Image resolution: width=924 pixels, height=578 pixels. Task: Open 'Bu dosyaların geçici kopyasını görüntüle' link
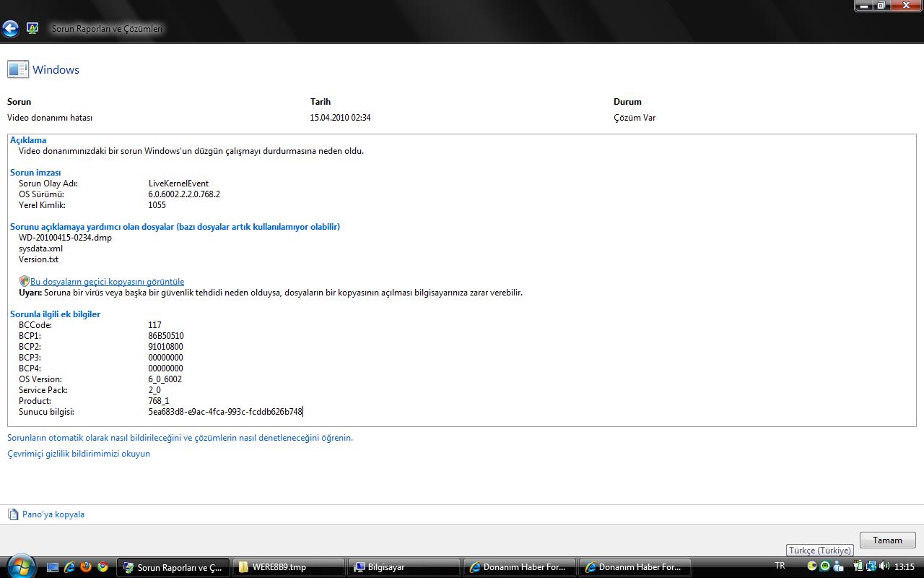(x=107, y=282)
